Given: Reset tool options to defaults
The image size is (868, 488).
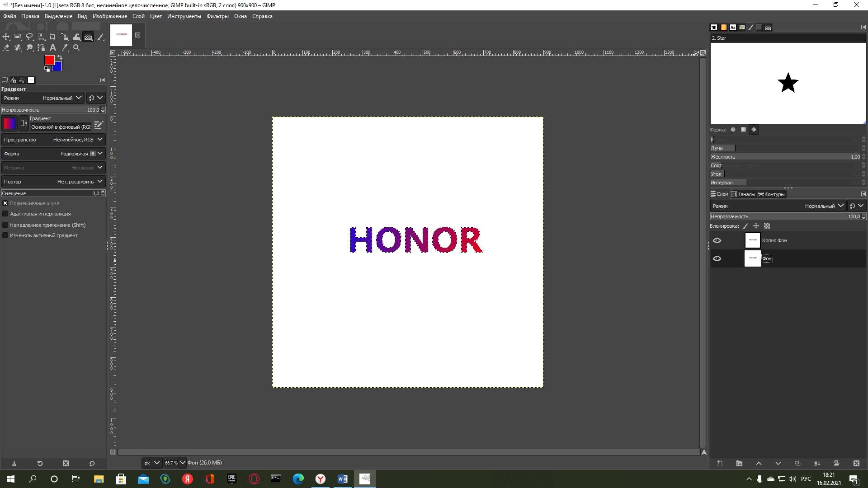Looking at the screenshot, I should tap(92, 464).
